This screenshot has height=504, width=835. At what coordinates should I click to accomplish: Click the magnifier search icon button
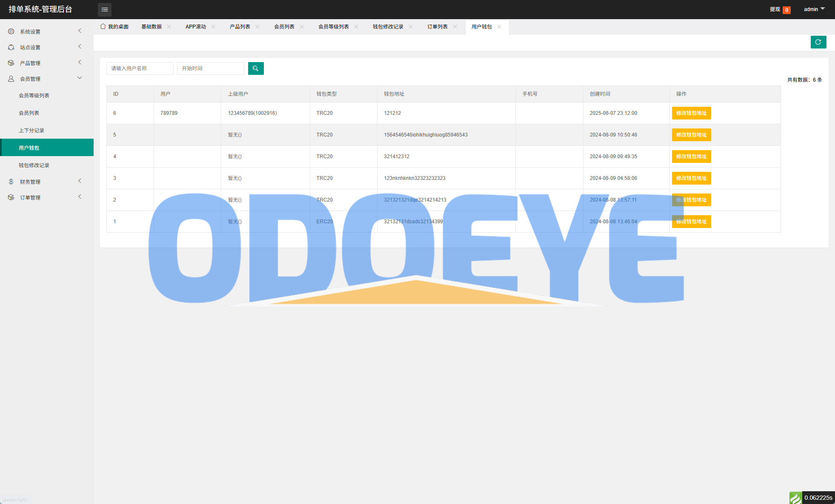(256, 68)
